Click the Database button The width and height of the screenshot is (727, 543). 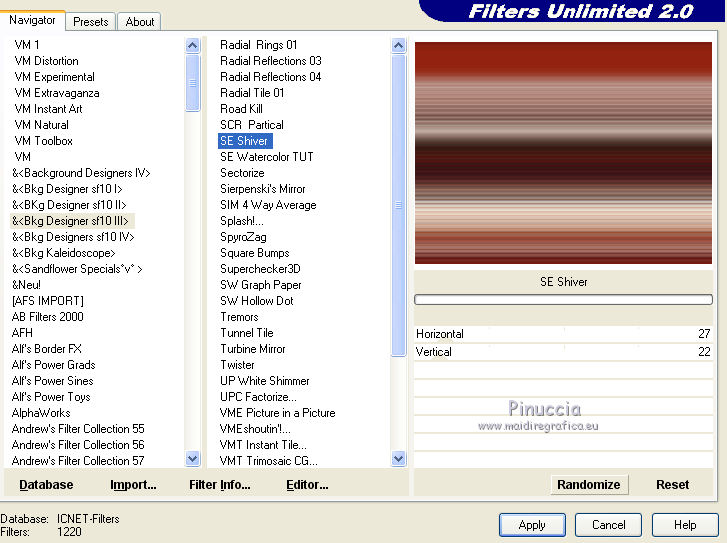click(46, 485)
